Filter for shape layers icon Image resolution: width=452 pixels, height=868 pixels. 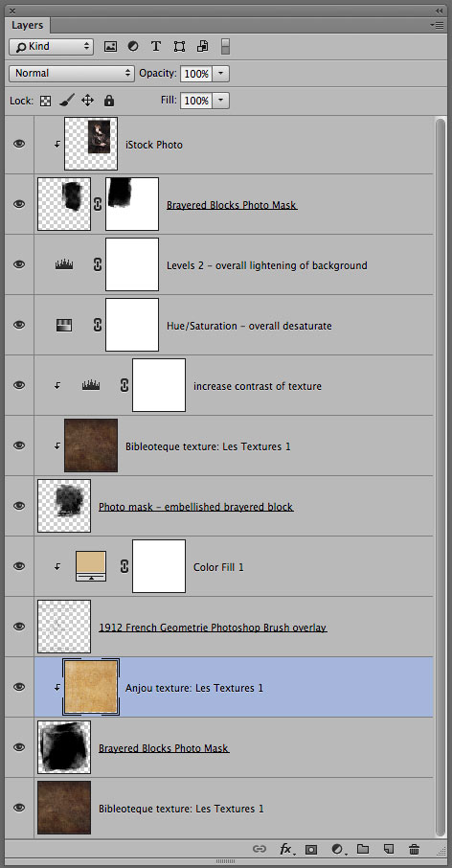coord(179,47)
